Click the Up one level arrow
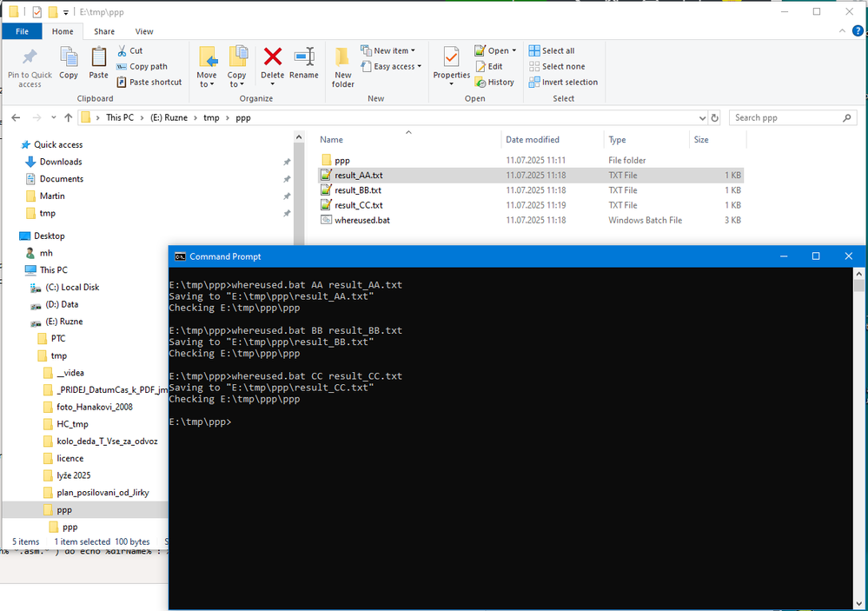Viewport: 868px width, 611px height. click(x=68, y=117)
